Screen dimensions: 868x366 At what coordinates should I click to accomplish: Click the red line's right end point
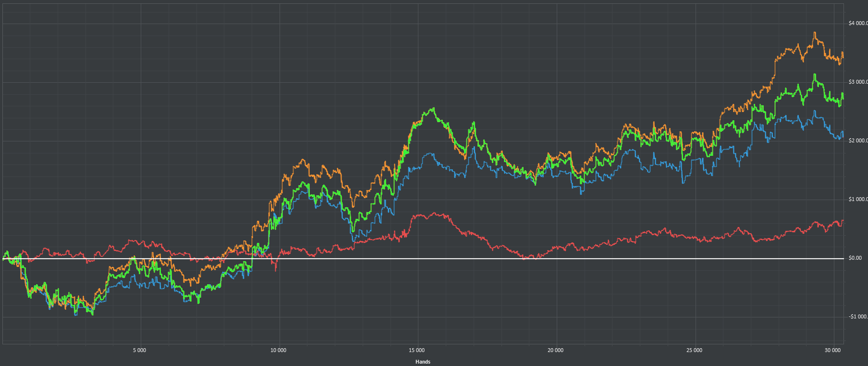point(843,221)
